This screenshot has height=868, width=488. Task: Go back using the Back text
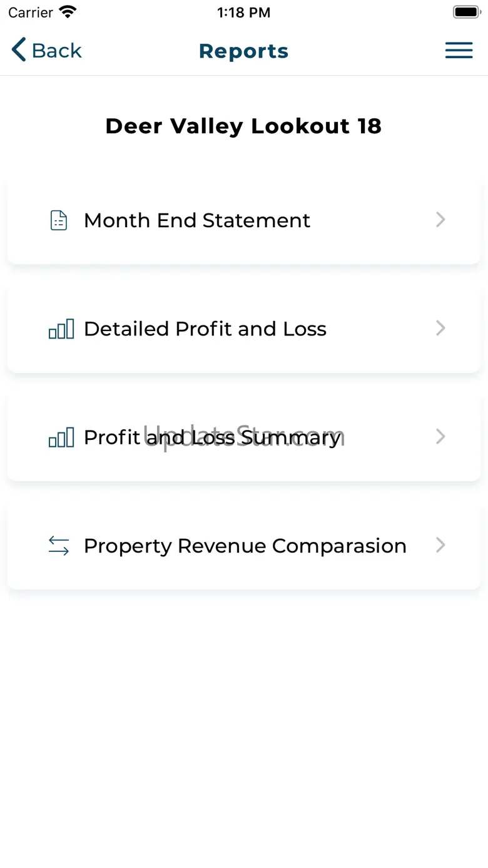click(x=57, y=51)
